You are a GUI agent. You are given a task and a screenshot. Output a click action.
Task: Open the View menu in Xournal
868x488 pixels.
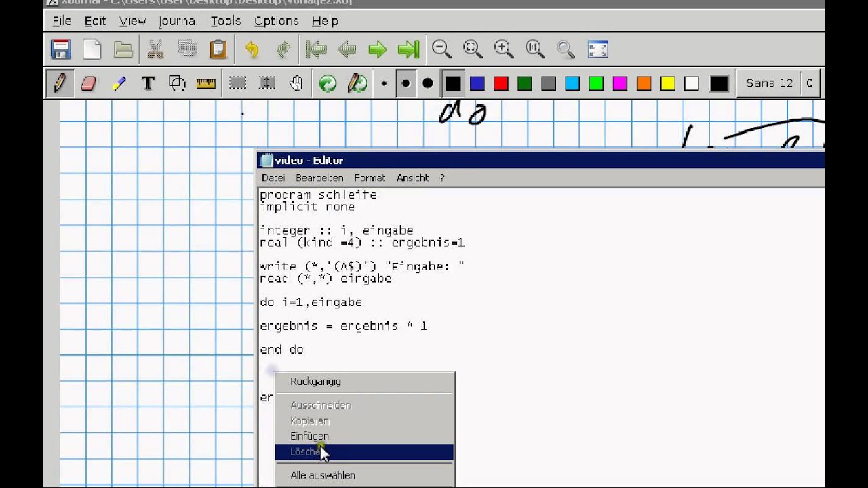(x=133, y=21)
